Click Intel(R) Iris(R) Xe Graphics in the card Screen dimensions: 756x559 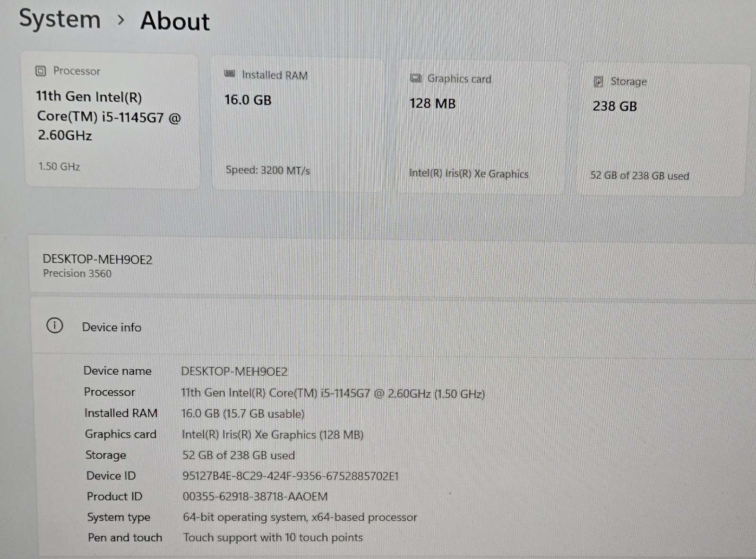pyautogui.click(x=469, y=173)
